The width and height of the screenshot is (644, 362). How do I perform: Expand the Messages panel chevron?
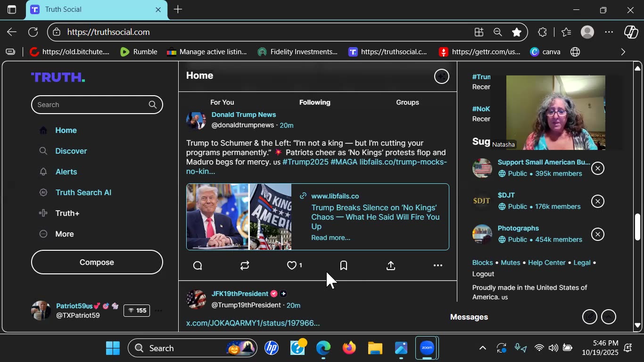609,317
